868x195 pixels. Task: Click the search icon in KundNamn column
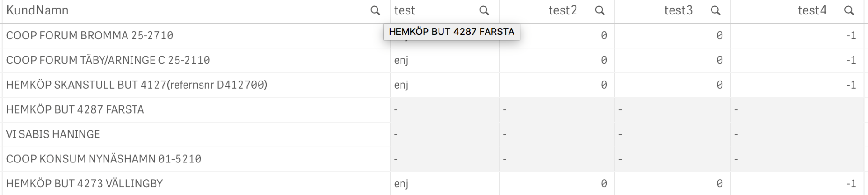(375, 10)
